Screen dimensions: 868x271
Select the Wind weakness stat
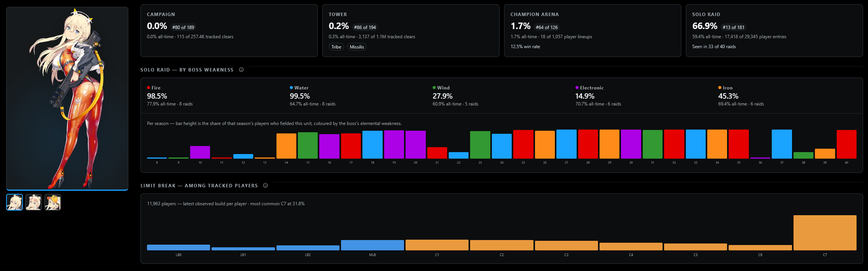pyautogui.click(x=456, y=96)
